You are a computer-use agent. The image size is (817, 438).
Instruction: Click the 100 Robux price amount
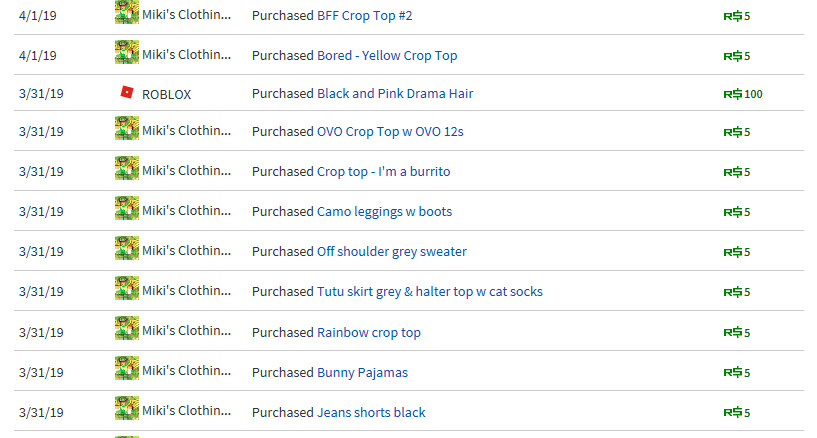pyautogui.click(x=752, y=95)
